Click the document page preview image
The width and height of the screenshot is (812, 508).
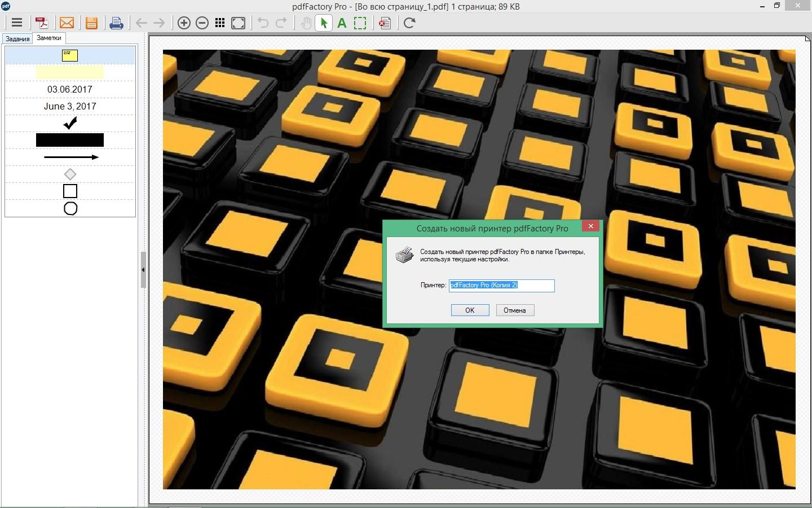pyautogui.click(x=479, y=269)
